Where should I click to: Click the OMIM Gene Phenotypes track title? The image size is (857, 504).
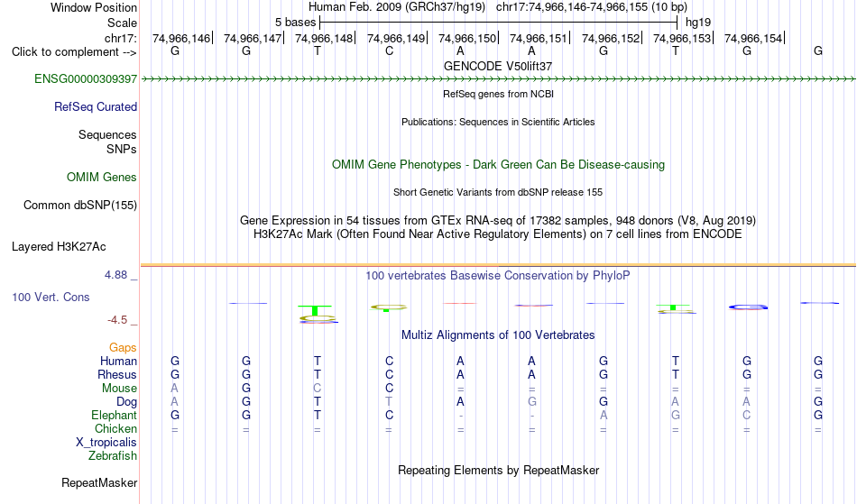(x=499, y=165)
